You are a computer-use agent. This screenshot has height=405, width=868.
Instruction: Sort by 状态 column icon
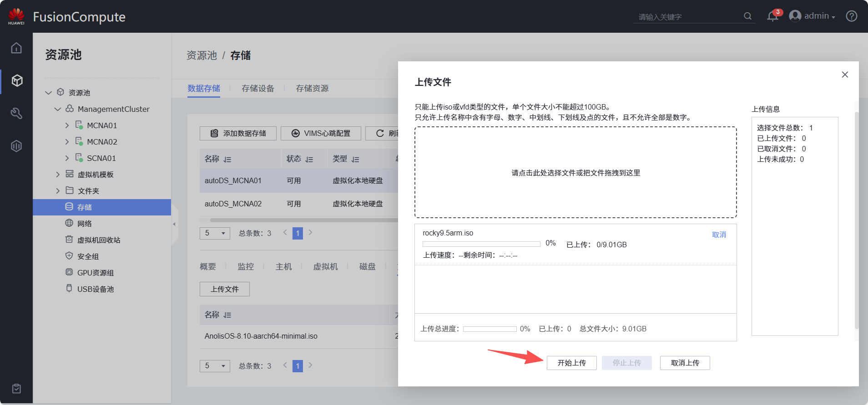coord(309,160)
